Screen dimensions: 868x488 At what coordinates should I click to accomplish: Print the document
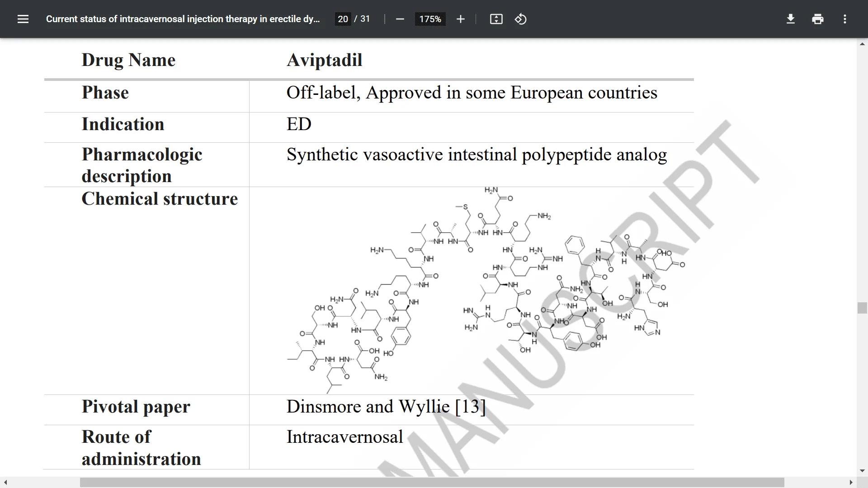[817, 19]
